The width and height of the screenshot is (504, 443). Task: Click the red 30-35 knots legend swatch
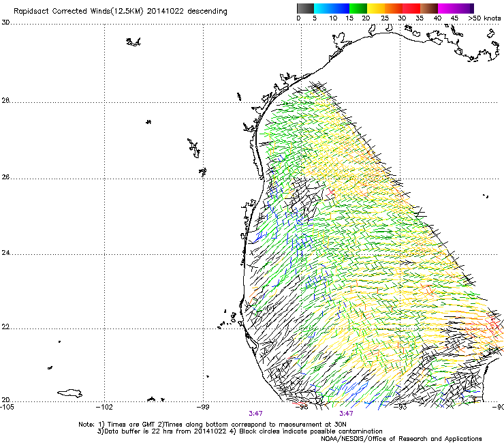[411, 8]
